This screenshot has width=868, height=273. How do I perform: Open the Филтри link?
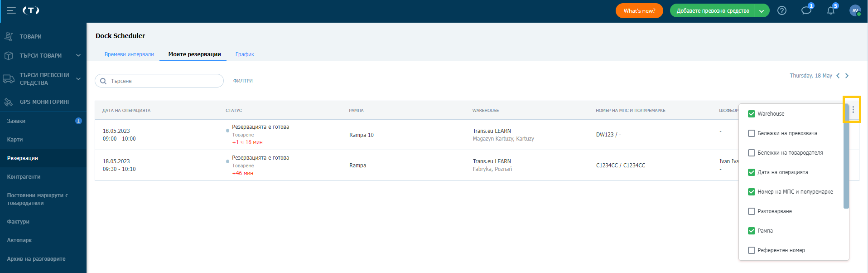(243, 81)
